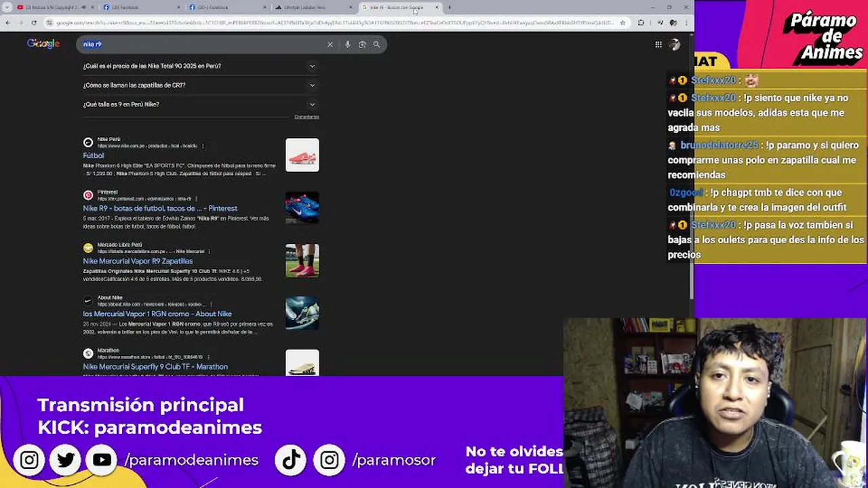Open cream boot thumbnail from Marathon result
This screenshot has width=868, height=488.
tap(302, 363)
